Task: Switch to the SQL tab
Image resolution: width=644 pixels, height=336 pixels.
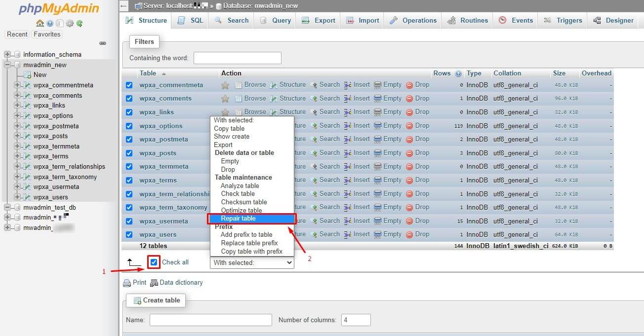Action: (x=190, y=20)
